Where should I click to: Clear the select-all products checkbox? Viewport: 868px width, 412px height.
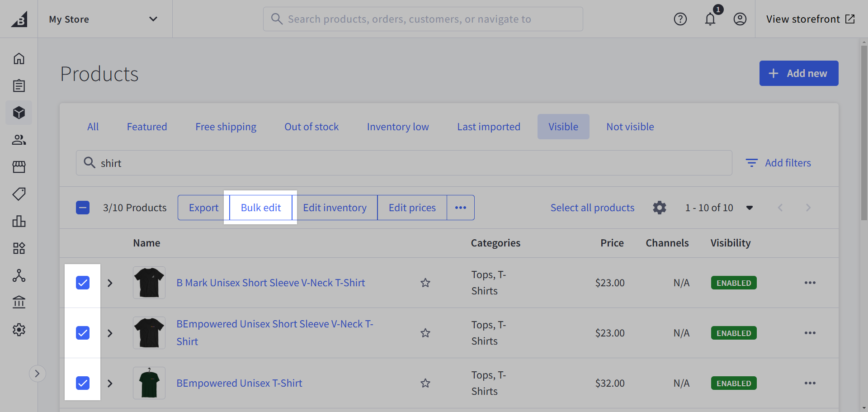(83, 208)
